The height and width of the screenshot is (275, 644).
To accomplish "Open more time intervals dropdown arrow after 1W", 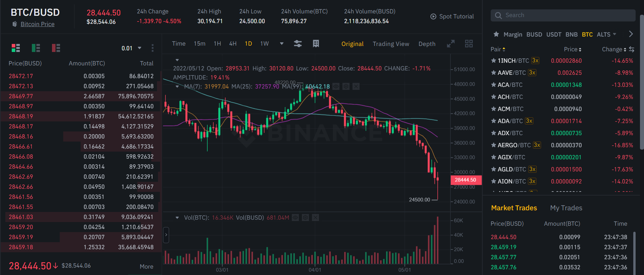I will pyautogui.click(x=282, y=44).
